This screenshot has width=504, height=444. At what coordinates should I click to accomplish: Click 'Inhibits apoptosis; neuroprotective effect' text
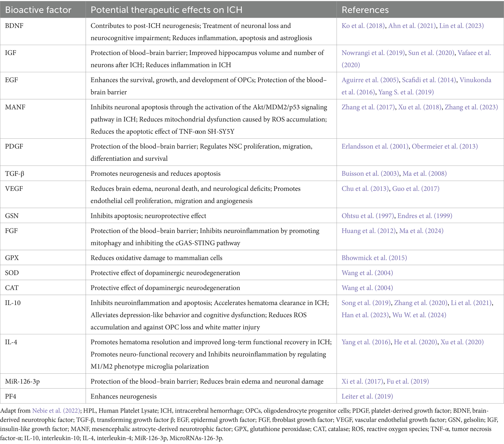tap(148, 216)
